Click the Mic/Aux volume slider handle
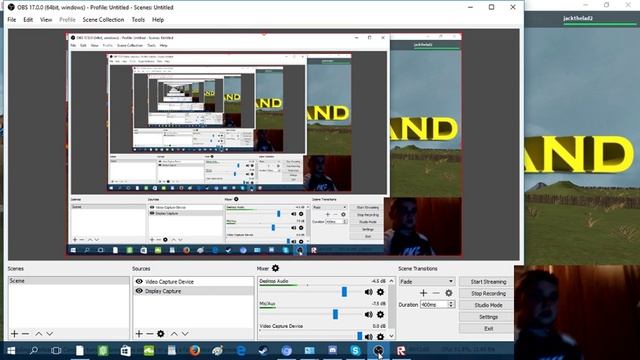Image resolution: width=640 pixels, height=360 pixels. click(335, 314)
